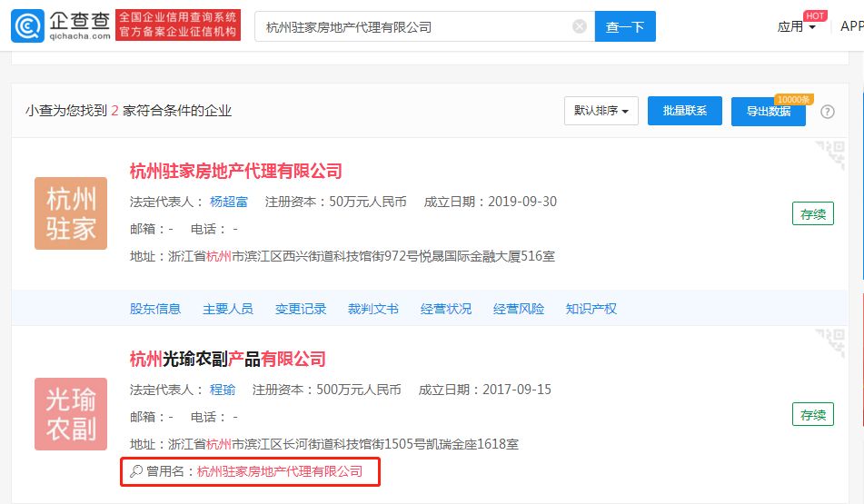Click the 注册资本：50万元人民币 text

(335, 202)
